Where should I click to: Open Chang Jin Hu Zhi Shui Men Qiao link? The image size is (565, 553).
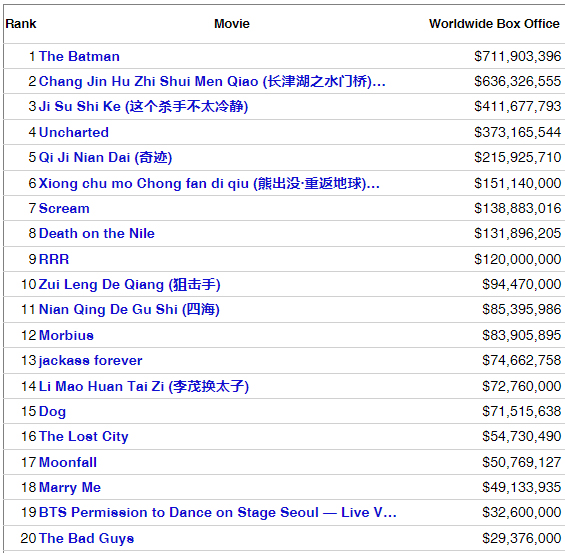(212, 81)
